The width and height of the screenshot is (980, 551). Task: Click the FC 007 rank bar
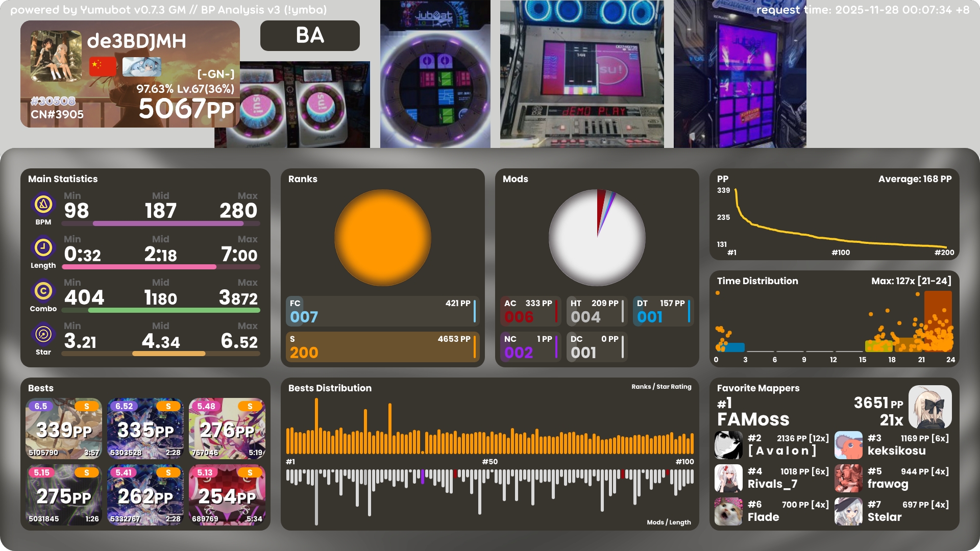coord(382,311)
